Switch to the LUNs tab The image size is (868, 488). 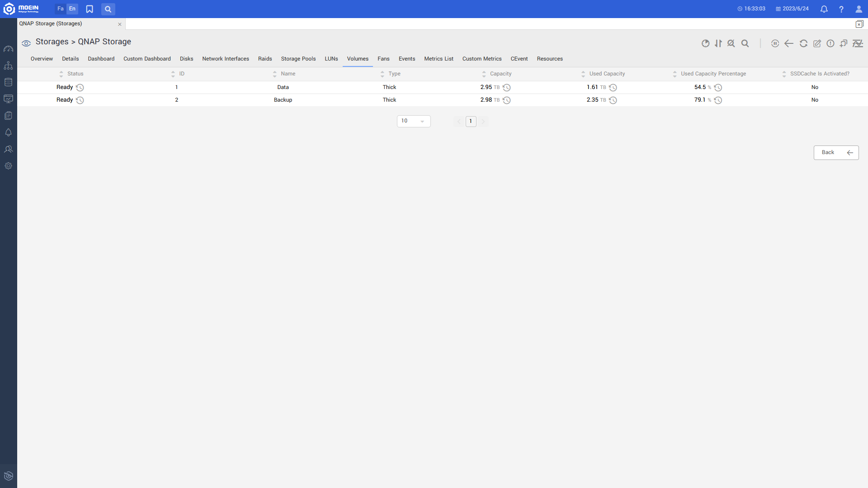click(x=331, y=59)
